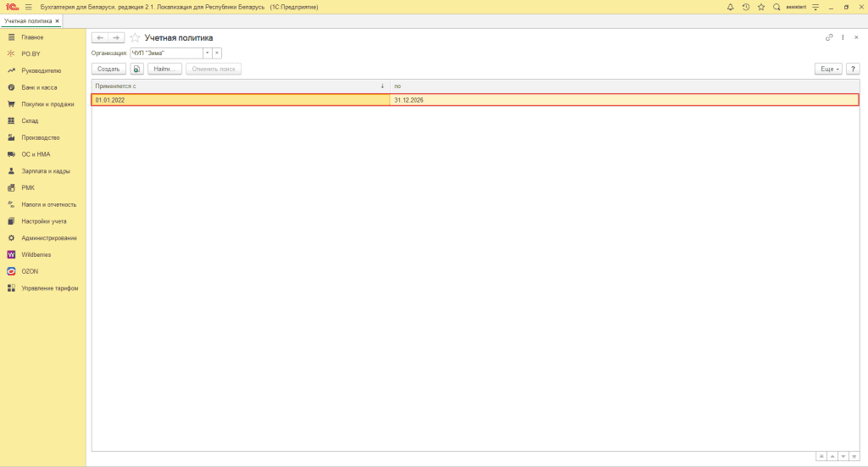Viewport: 868px width, 467px height.
Task: Open the Зарплата и кадры section
Action: (x=45, y=170)
